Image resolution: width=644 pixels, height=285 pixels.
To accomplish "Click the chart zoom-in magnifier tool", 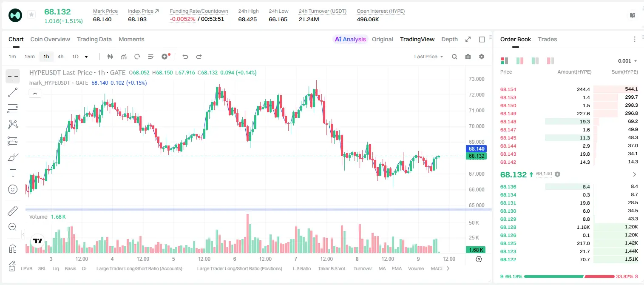I will click(x=13, y=227).
